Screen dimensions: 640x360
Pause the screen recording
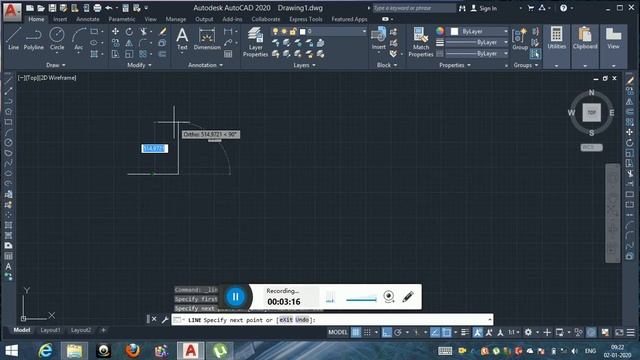[x=236, y=297]
